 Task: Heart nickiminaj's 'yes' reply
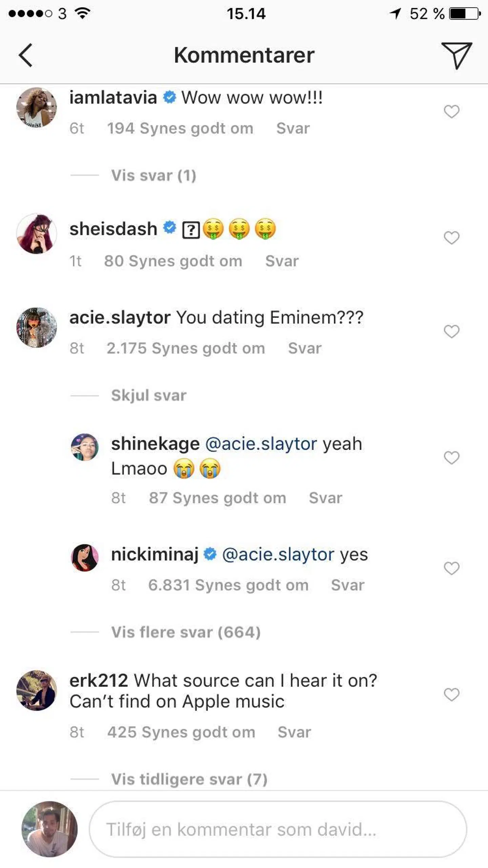coord(451,568)
